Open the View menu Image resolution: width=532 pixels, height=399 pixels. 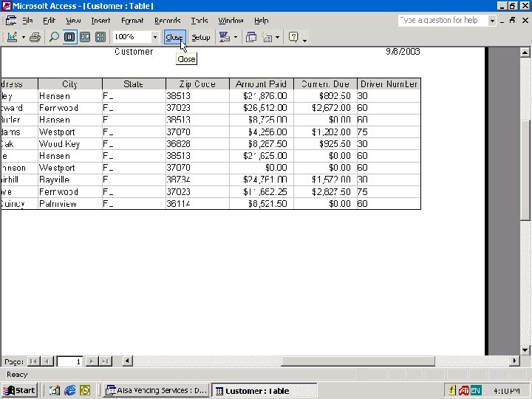coord(73,21)
